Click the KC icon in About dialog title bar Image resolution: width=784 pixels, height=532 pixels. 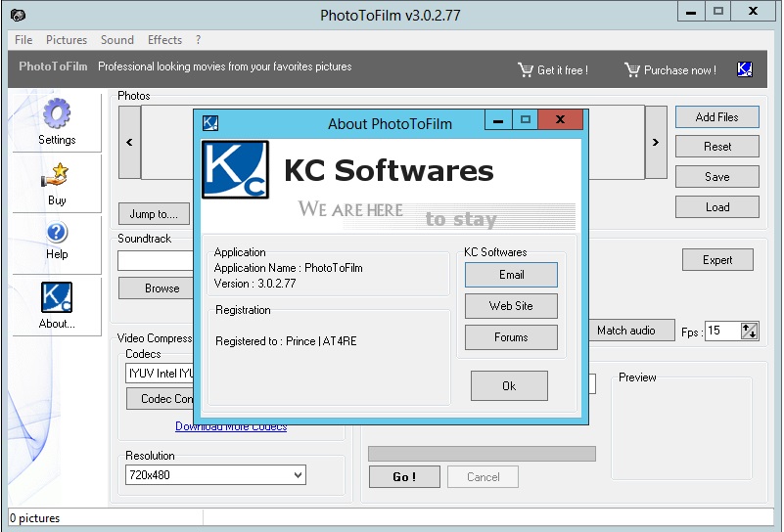point(210,123)
